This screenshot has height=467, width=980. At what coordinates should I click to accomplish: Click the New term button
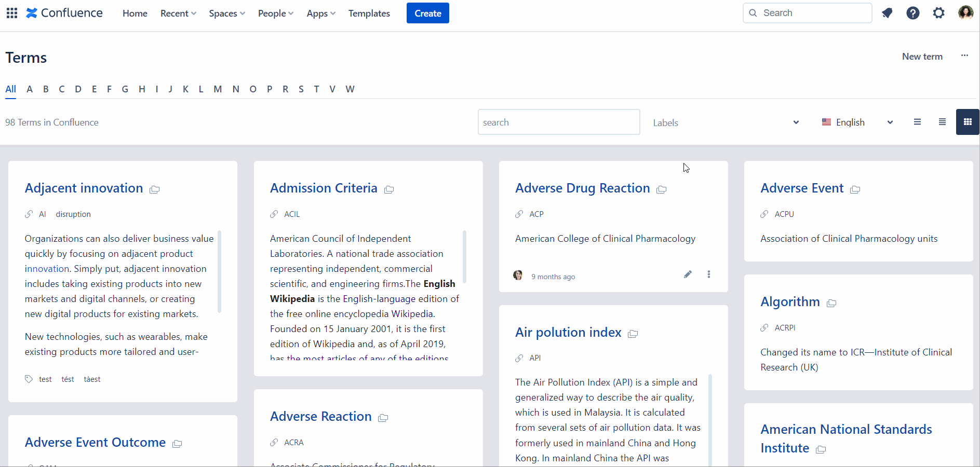pyautogui.click(x=922, y=57)
